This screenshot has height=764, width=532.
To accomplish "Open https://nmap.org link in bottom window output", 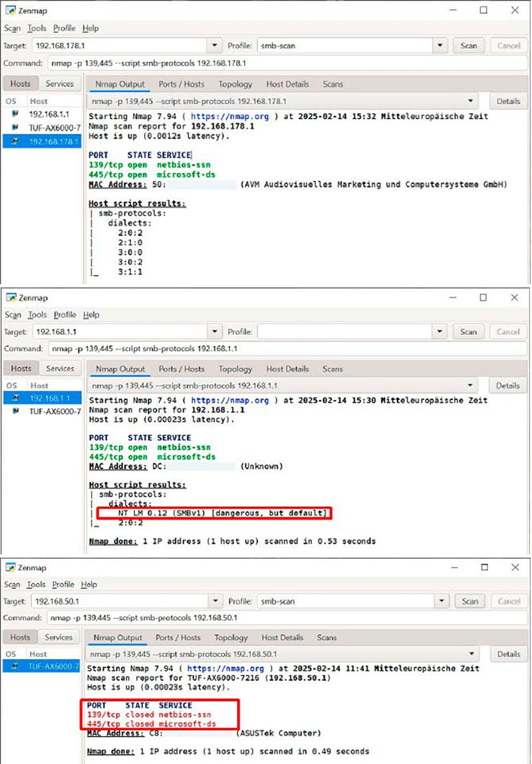I will coord(225,668).
